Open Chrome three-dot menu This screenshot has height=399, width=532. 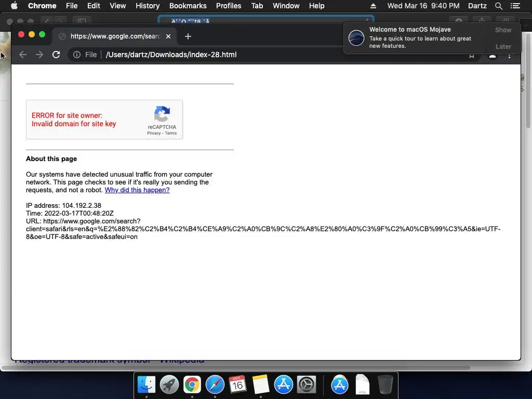[509, 56]
